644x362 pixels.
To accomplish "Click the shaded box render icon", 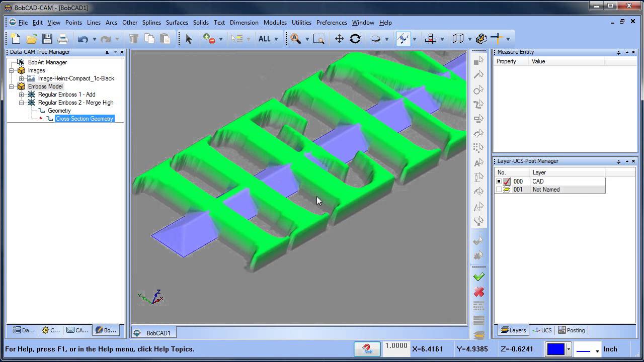I will click(x=481, y=39).
